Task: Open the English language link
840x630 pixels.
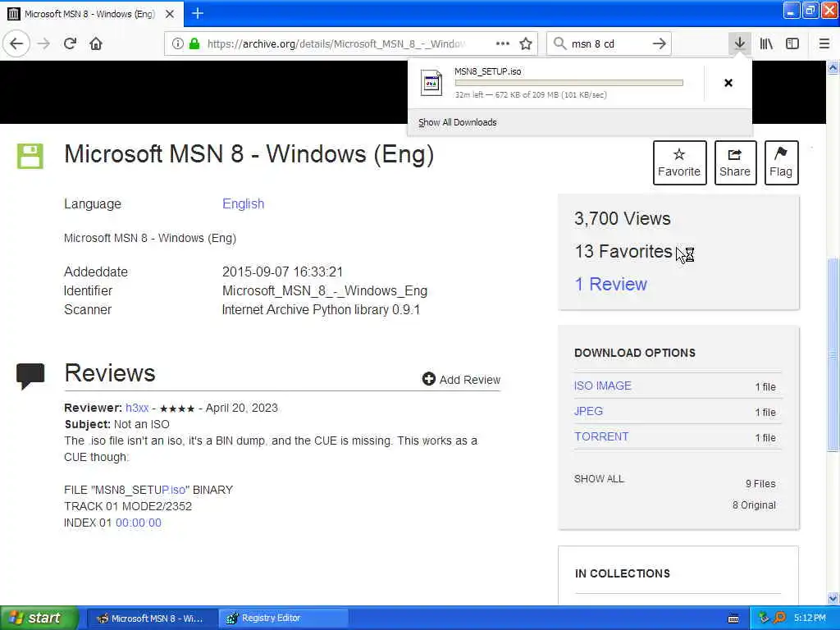Action: tap(243, 204)
